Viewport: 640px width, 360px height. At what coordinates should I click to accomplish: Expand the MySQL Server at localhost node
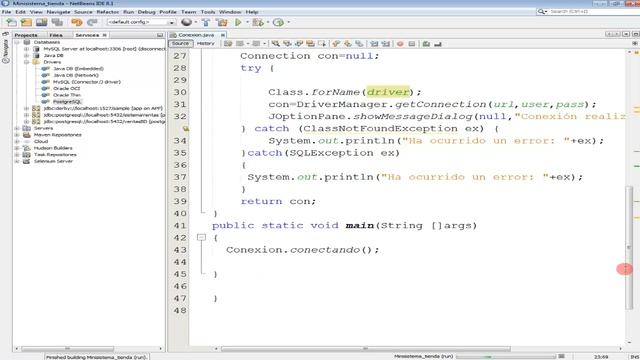coord(27,49)
